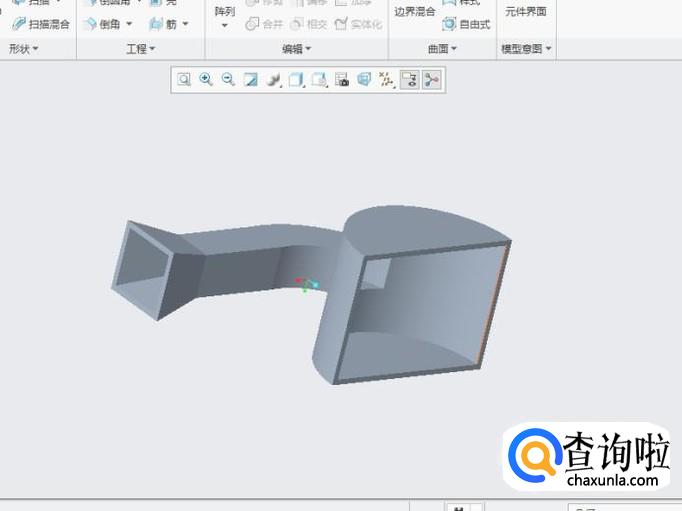682x511 pixels.
Task: Click the Repaint screen icon
Action: [251, 80]
